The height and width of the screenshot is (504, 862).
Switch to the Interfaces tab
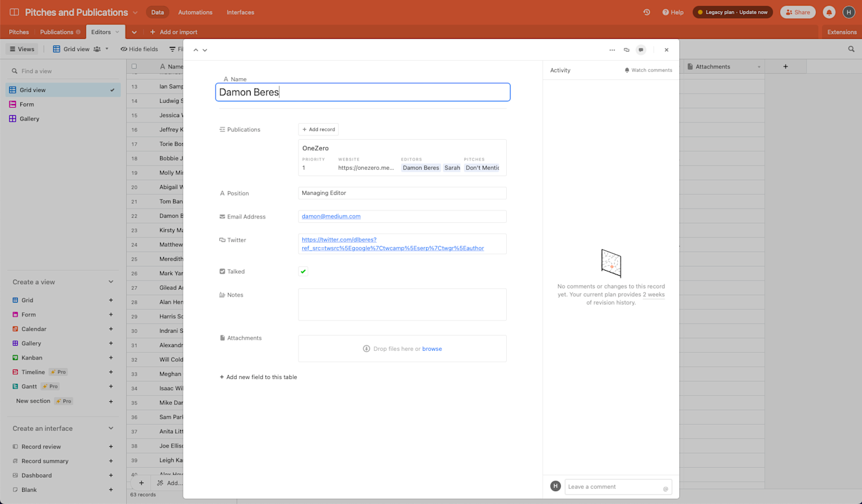tap(240, 12)
